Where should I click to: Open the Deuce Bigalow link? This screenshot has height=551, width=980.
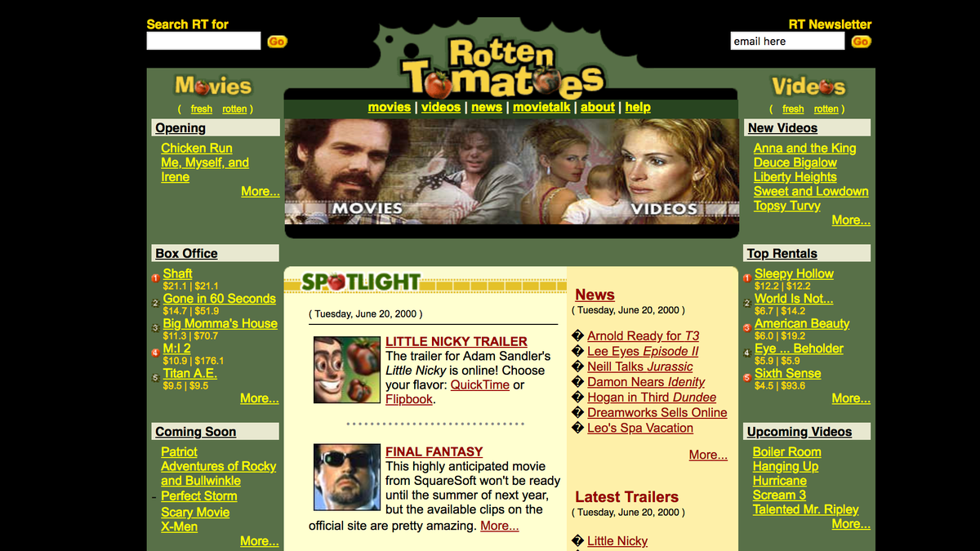click(795, 162)
